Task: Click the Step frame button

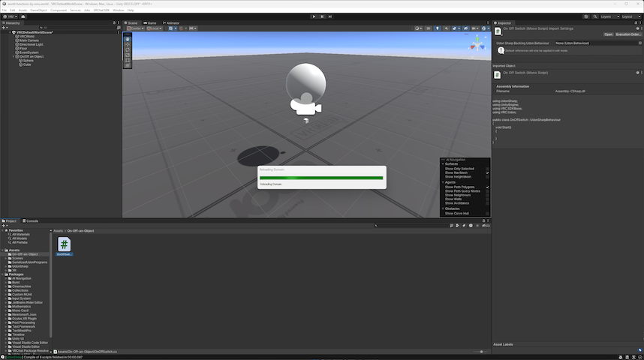Action: 331,16
